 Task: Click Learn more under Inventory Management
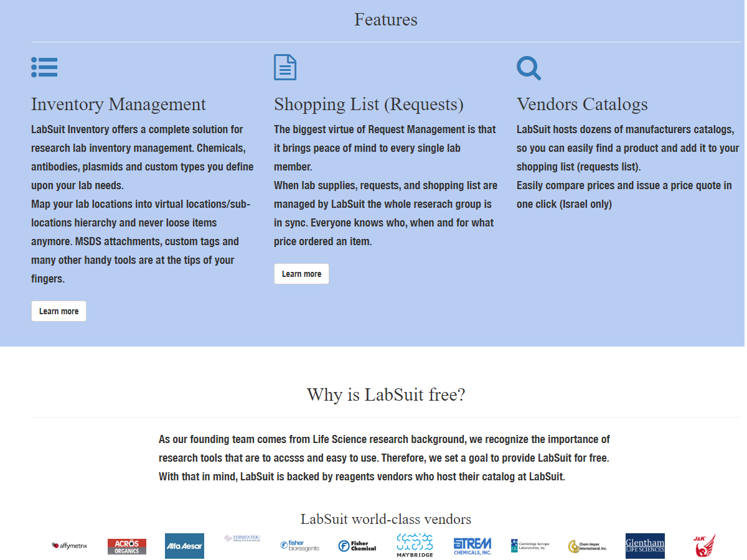(x=59, y=311)
